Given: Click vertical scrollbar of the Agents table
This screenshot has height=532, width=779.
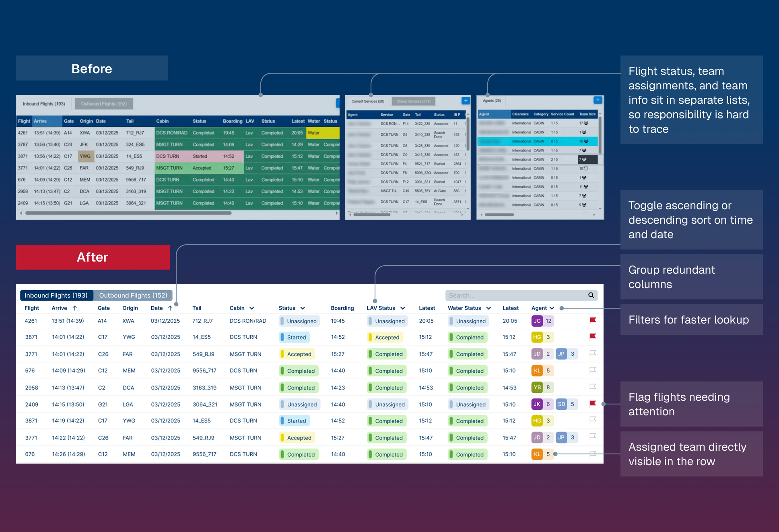Looking at the screenshot, I should pos(600,135).
